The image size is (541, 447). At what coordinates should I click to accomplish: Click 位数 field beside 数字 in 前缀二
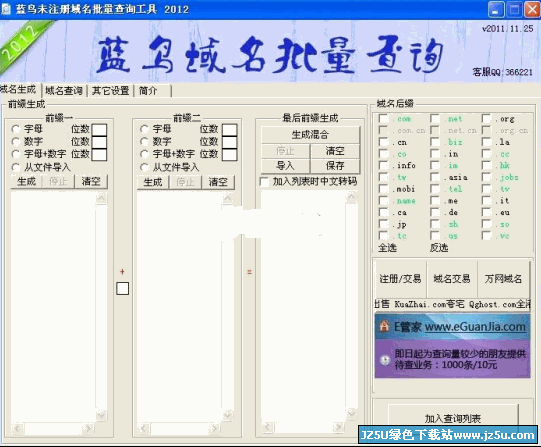tap(229, 142)
